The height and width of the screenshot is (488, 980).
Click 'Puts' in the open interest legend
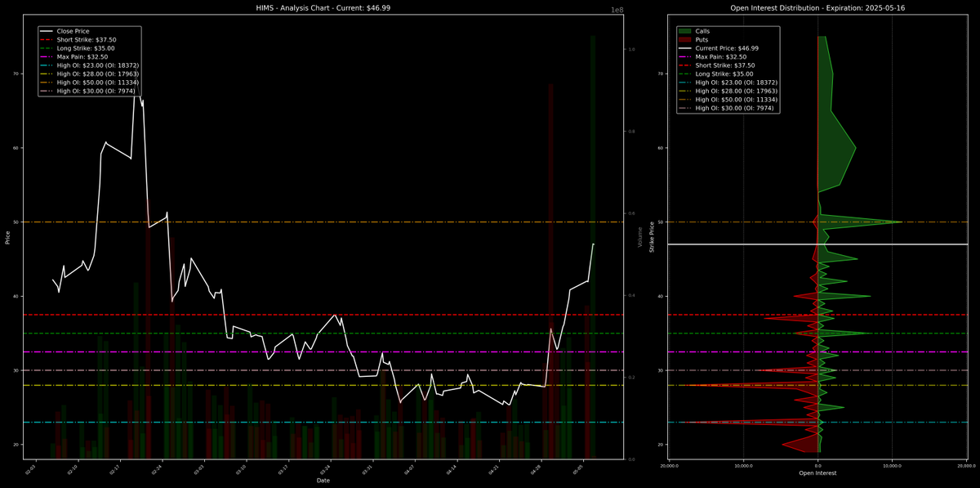(702, 39)
